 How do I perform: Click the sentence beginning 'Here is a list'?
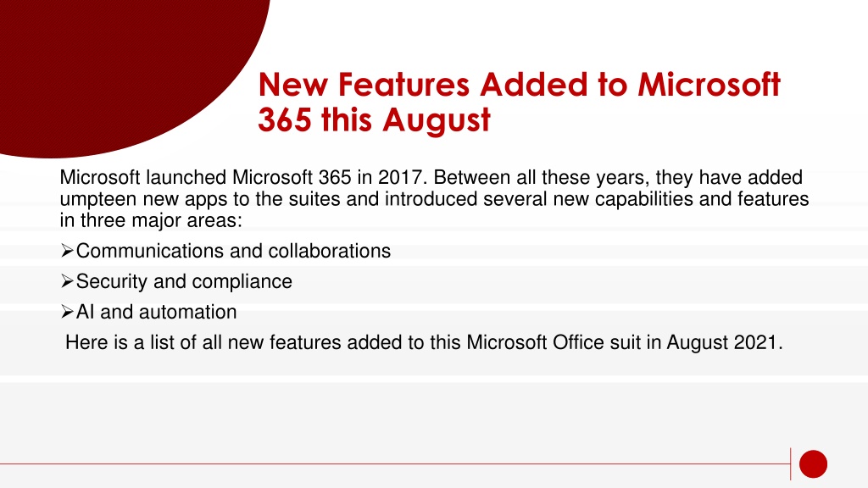424,342
